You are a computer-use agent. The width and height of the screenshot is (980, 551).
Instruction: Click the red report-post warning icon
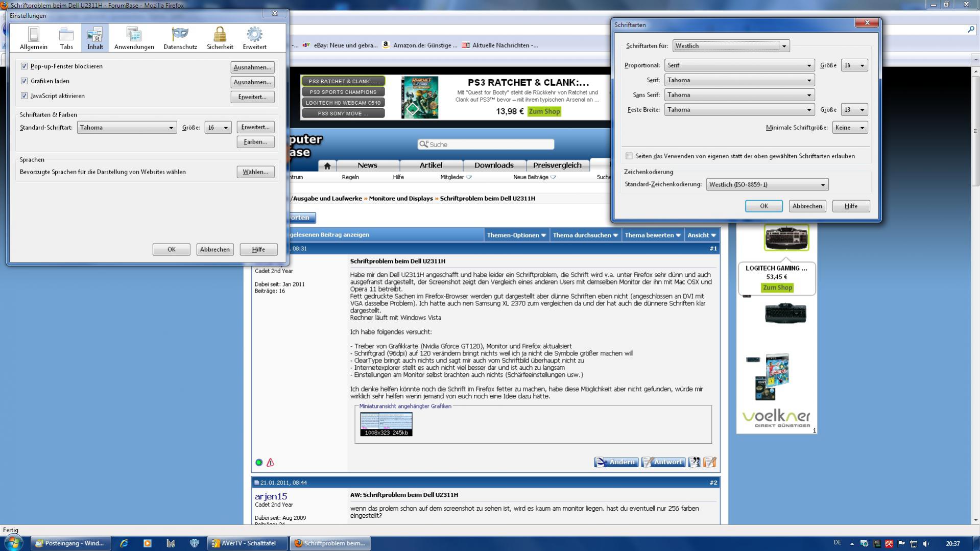[270, 462]
